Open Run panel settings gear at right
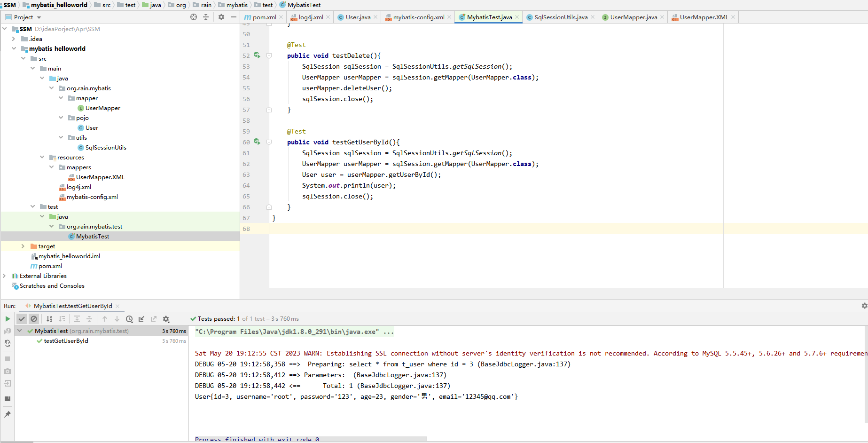 tap(864, 306)
